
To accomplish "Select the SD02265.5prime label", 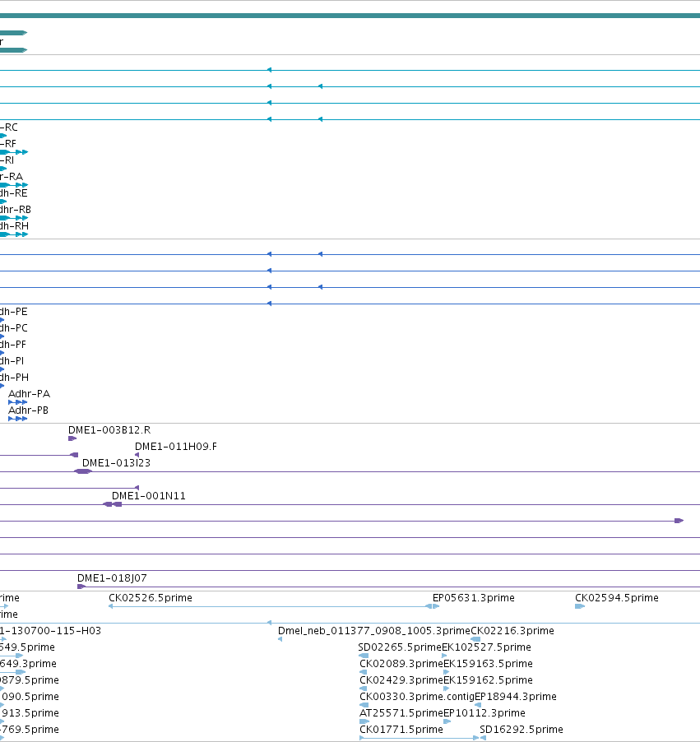I will (x=400, y=647).
